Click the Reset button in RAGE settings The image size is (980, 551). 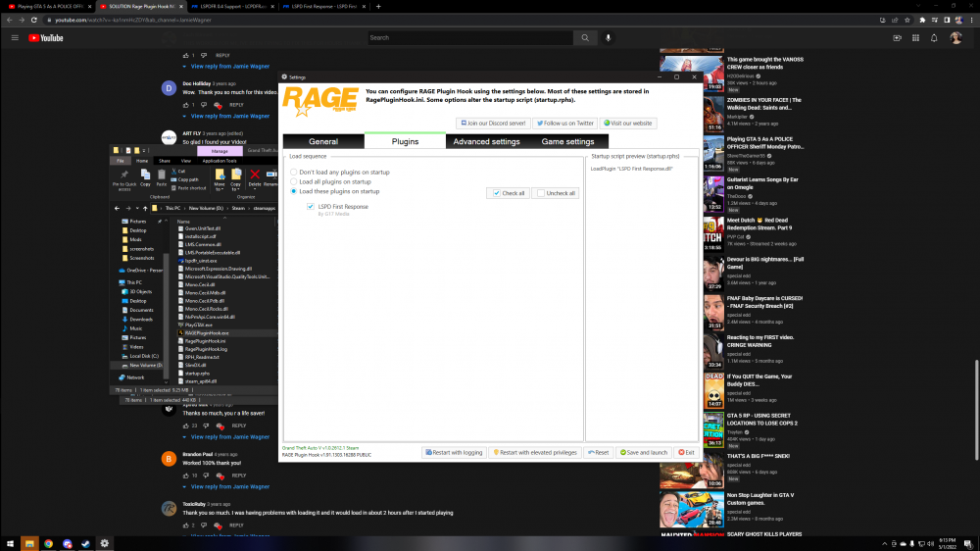[x=598, y=452]
